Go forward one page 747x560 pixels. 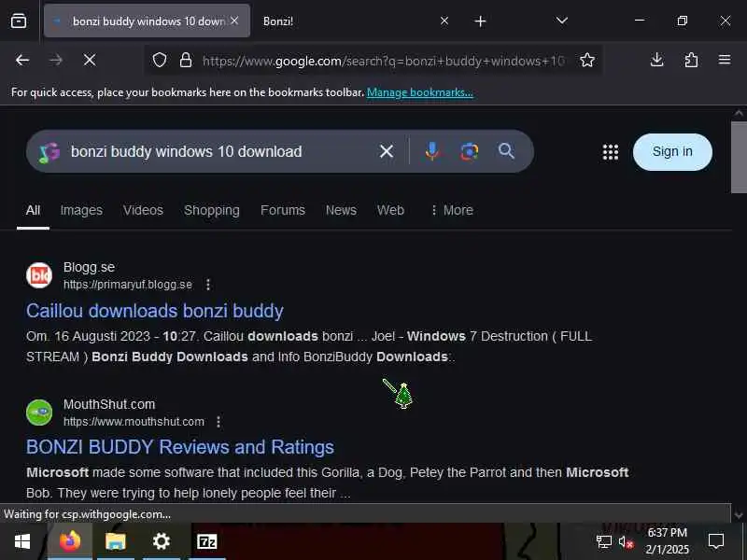pos(56,60)
